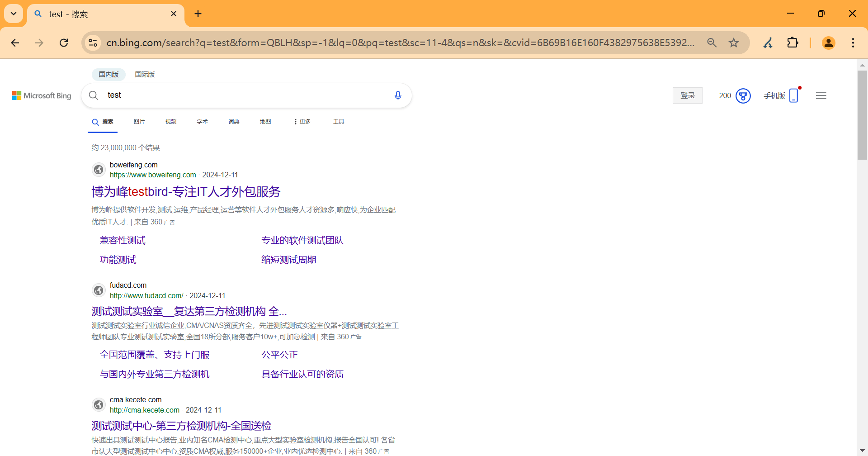Open the Chrome three-dot menu
The width and height of the screenshot is (868, 456).
[853, 43]
